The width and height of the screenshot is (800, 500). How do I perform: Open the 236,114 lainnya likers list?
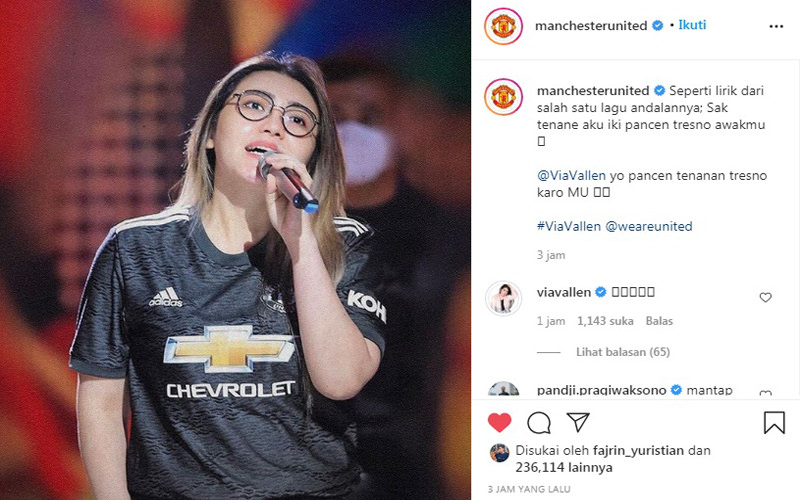click(564, 467)
